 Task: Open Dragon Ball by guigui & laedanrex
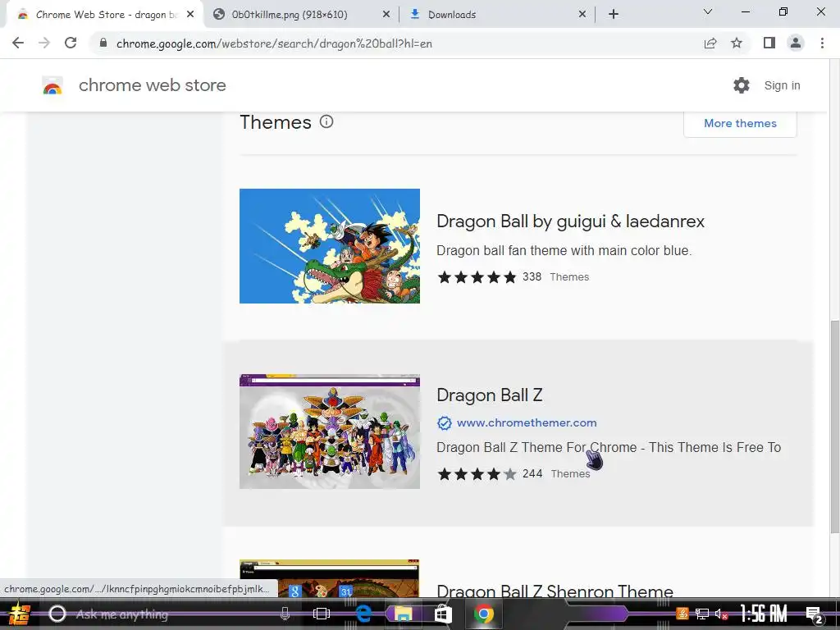coord(570,221)
